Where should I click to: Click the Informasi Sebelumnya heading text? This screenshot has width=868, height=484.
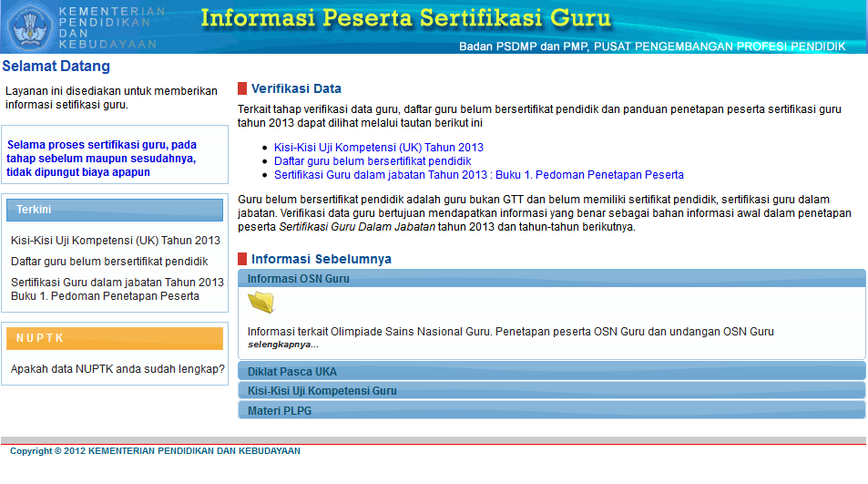click(x=322, y=259)
